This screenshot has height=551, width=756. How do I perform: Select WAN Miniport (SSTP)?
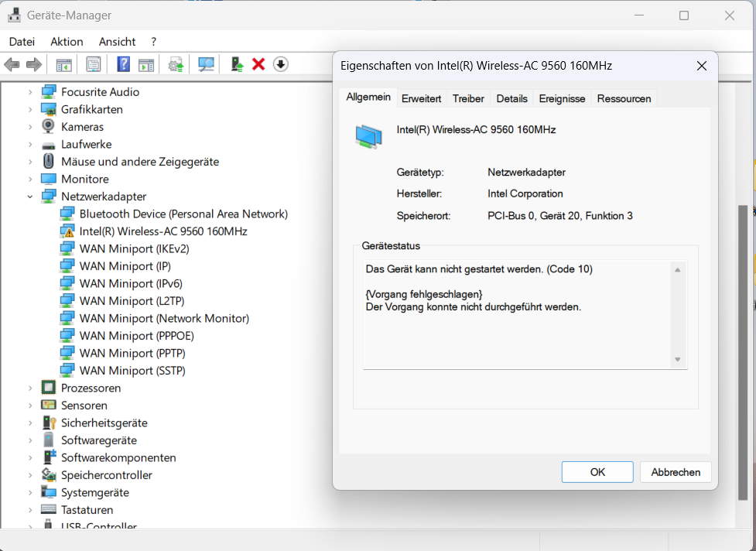click(132, 370)
